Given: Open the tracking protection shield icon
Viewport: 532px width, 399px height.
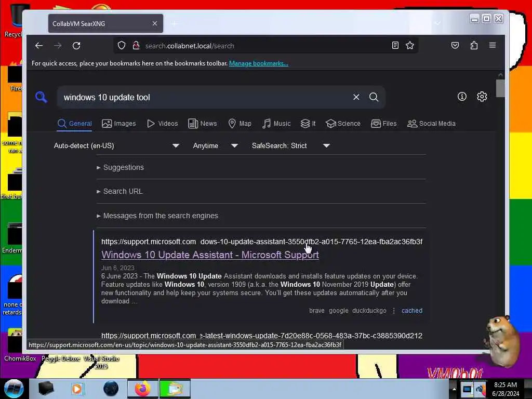Looking at the screenshot, I should coord(122,46).
